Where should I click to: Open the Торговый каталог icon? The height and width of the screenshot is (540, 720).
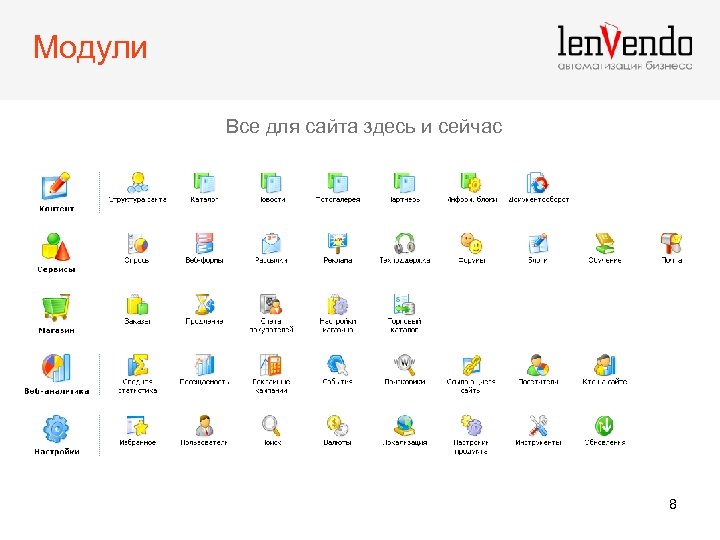[x=404, y=304]
